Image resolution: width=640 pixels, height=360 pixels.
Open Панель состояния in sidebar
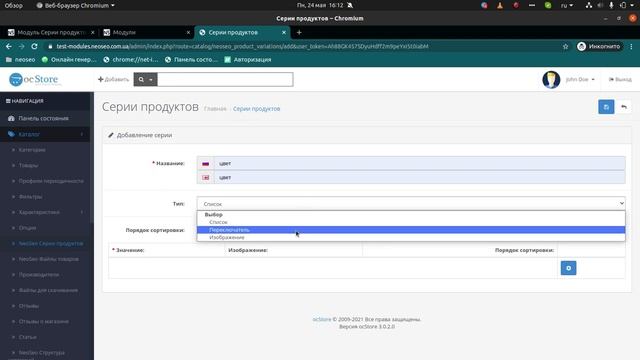pyautogui.click(x=43, y=118)
